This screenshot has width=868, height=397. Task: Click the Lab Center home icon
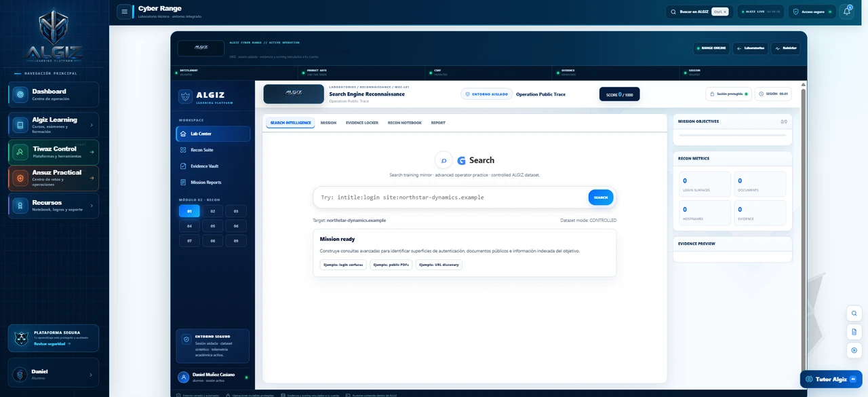[x=184, y=134]
